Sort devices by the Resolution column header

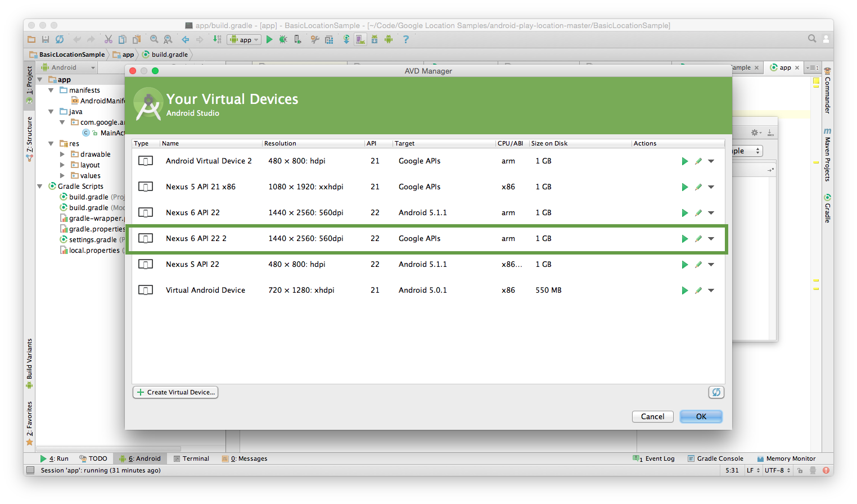[x=313, y=143]
